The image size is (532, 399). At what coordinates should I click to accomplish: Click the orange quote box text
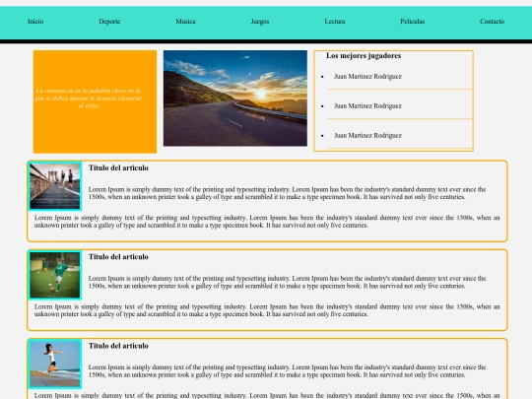pyautogui.click(x=89, y=99)
